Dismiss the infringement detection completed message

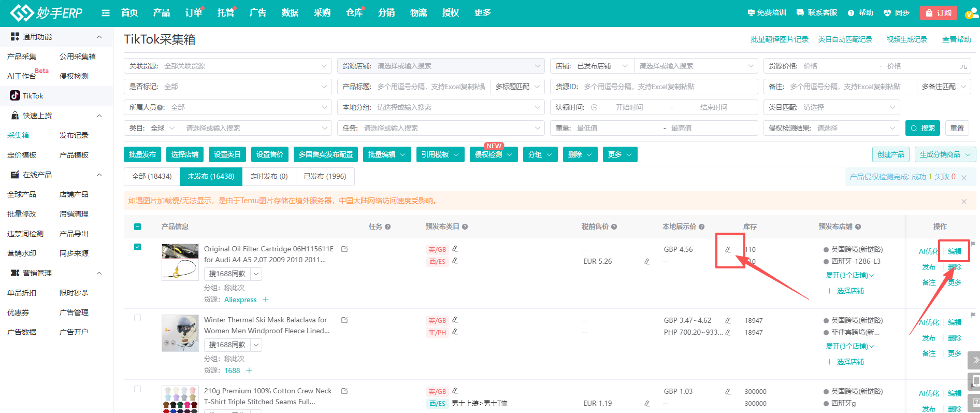click(x=964, y=177)
